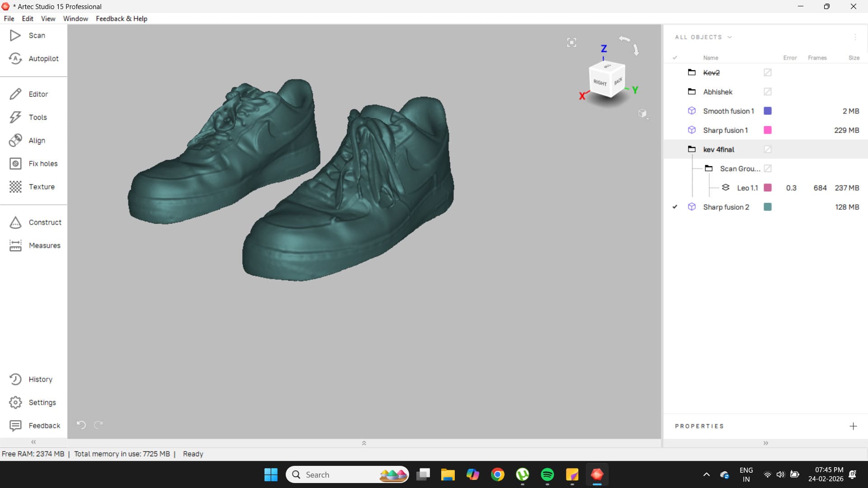
Task: Select the kev 4final folder
Action: tap(718, 150)
